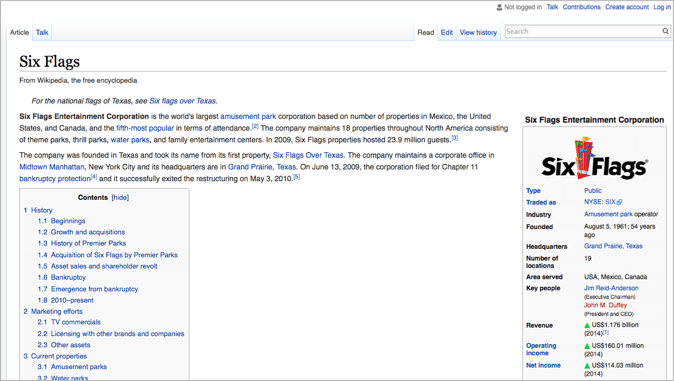Click footnote reference [4]
This screenshot has width=674, height=381.
point(94,177)
